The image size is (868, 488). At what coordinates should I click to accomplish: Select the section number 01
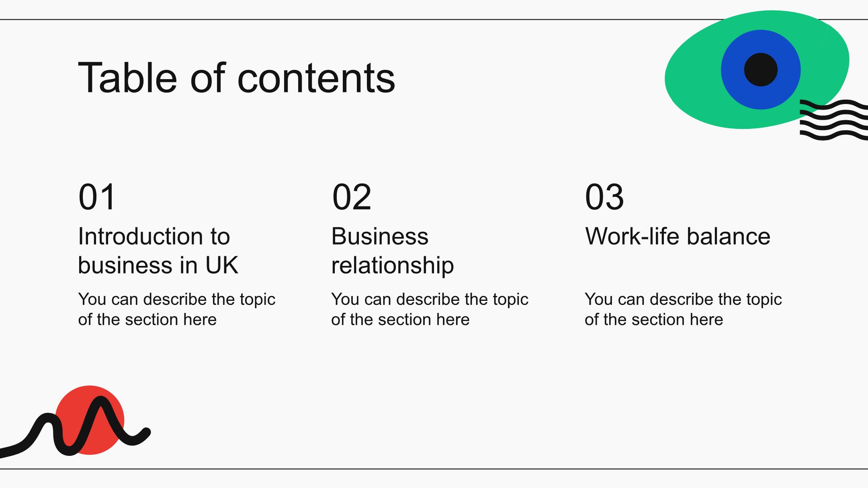coord(97,197)
